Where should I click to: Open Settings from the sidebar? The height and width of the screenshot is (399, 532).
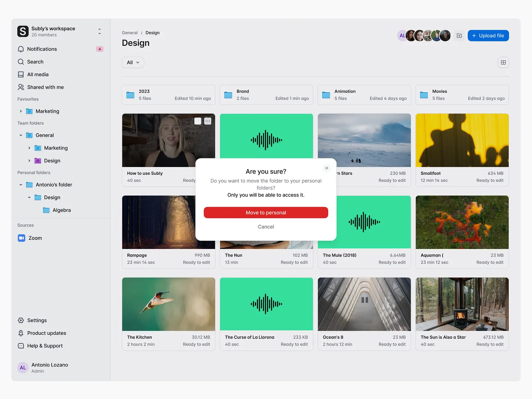coord(37,320)
